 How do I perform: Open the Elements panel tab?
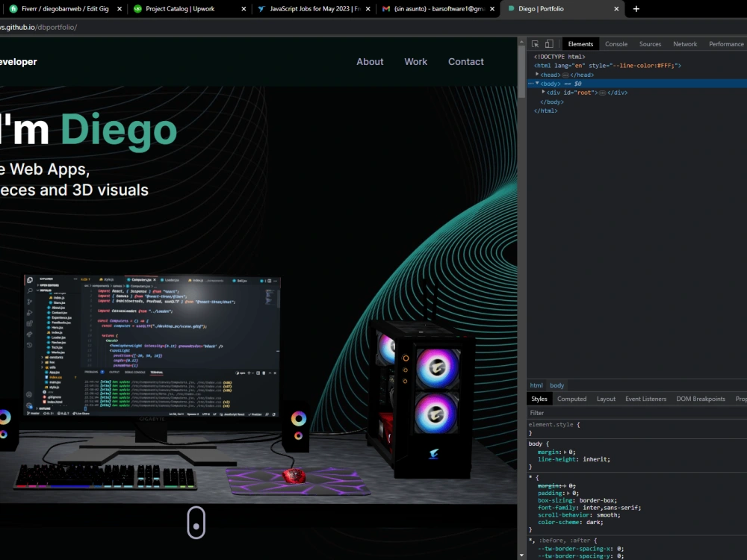pos(580,44)
